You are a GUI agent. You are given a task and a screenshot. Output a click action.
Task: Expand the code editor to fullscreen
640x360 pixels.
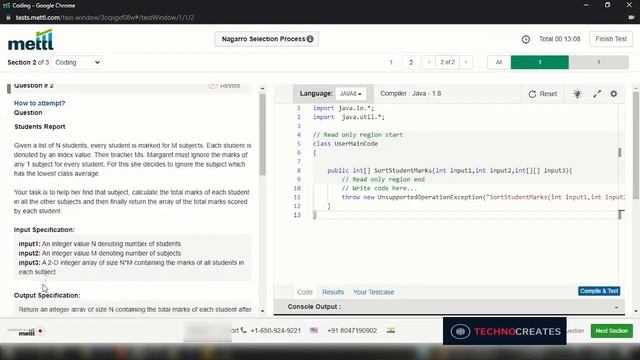[597, 94]
